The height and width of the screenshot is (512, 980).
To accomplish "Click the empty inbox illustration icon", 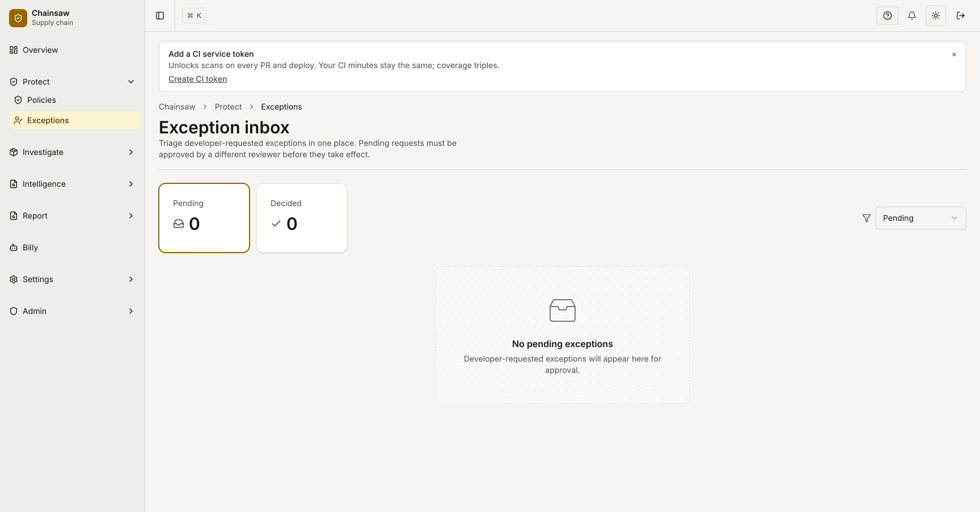I will (x=563, y=310).
